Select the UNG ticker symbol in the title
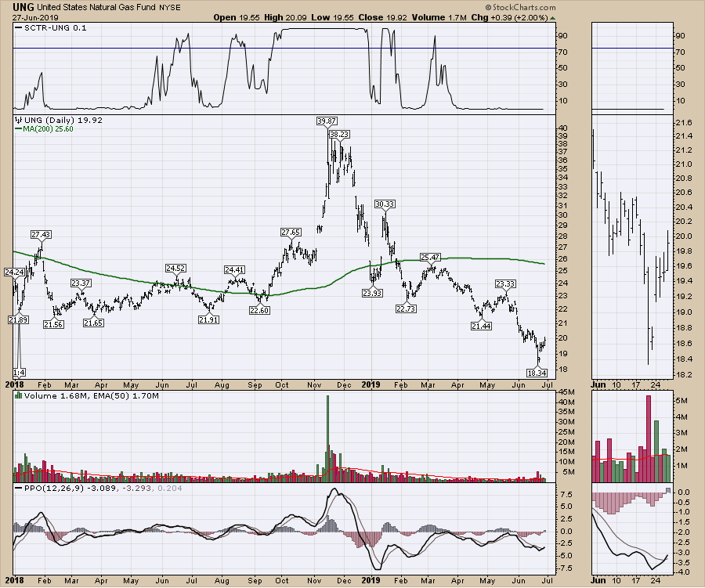705x588 pixels. [23, 7]
